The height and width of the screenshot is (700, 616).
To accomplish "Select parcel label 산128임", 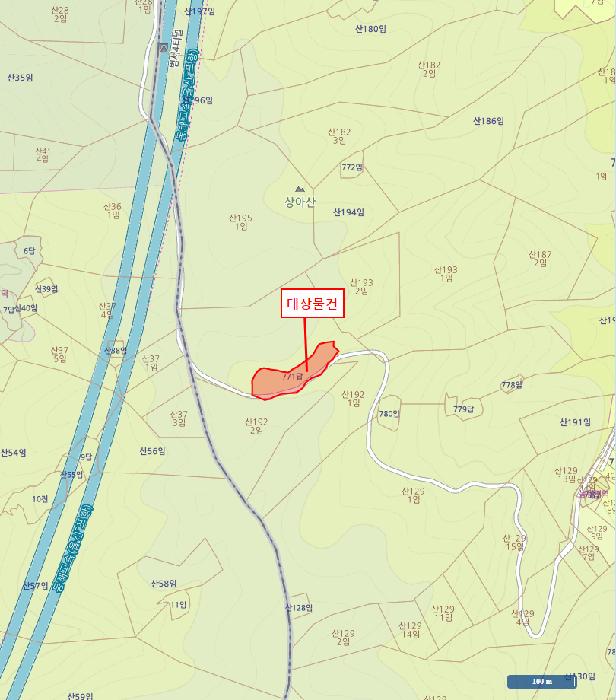I will 299,608.
